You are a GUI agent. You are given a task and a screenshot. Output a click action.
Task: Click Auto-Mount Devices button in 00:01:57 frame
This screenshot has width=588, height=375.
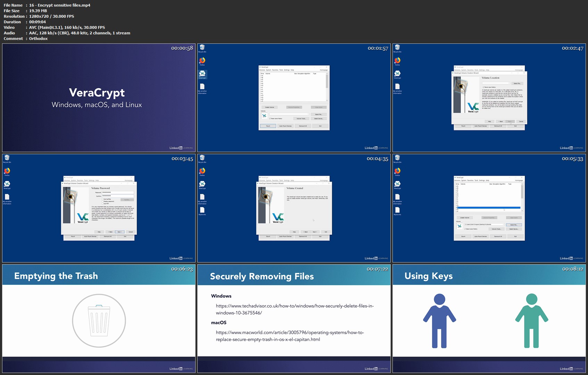(x=285, y=126)
